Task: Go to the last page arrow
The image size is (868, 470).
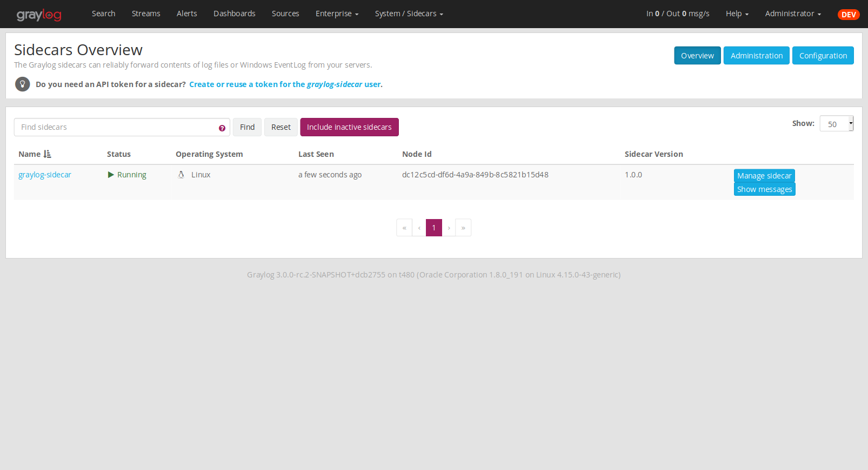Action: tap(463, 228)
